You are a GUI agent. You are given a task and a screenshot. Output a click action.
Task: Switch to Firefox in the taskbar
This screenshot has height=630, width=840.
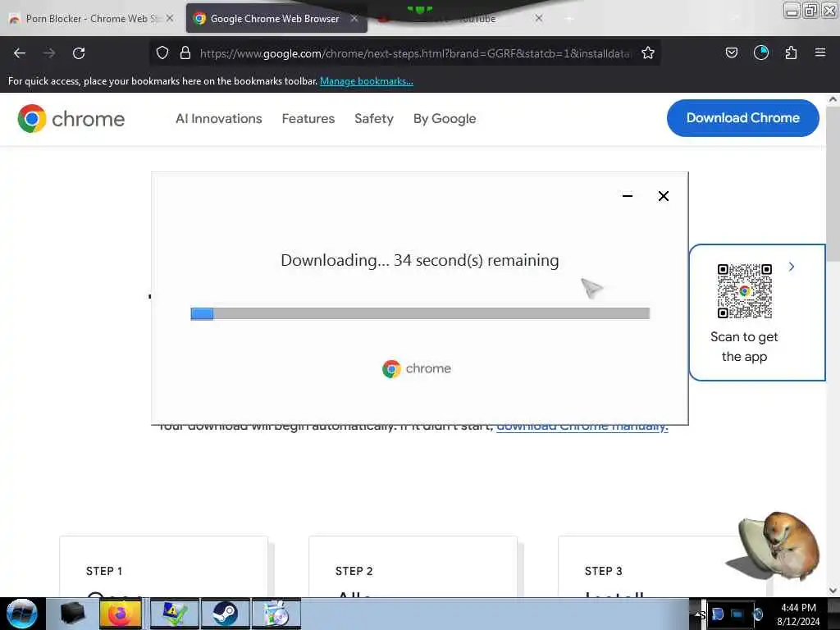(121, 614)
